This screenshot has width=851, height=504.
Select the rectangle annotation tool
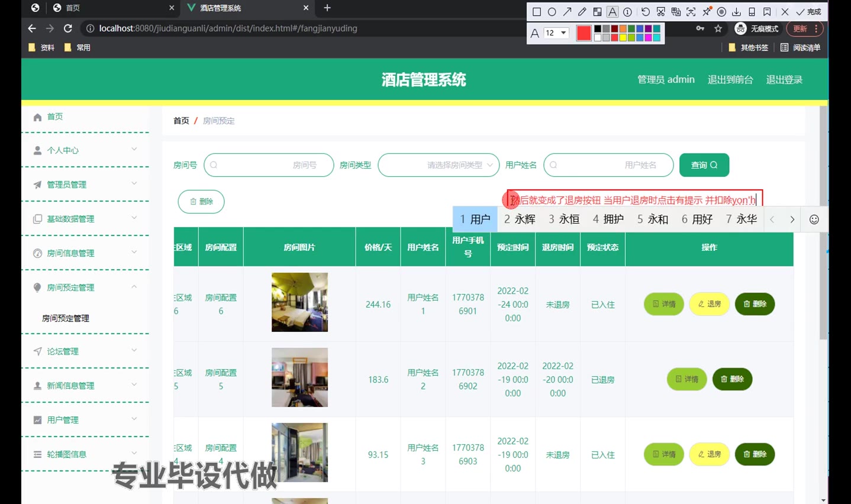tap(537, 12)
